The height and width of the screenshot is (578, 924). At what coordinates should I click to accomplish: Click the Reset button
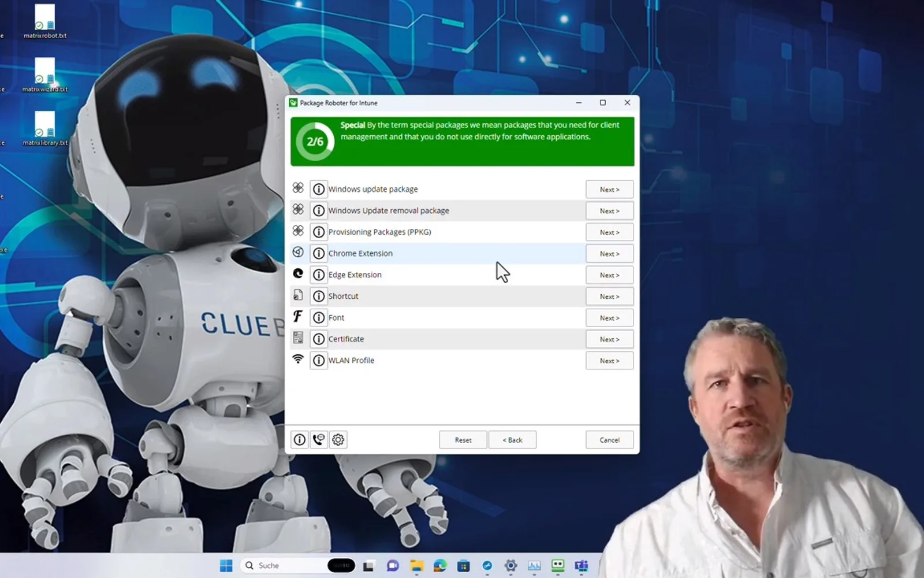click(x=463, y=440)
